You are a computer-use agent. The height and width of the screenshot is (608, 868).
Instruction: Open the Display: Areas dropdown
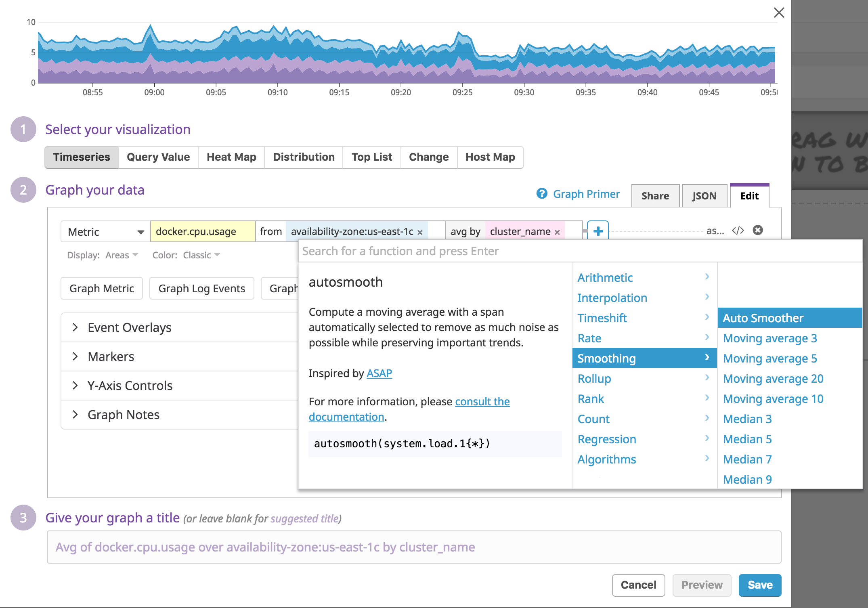121,255
